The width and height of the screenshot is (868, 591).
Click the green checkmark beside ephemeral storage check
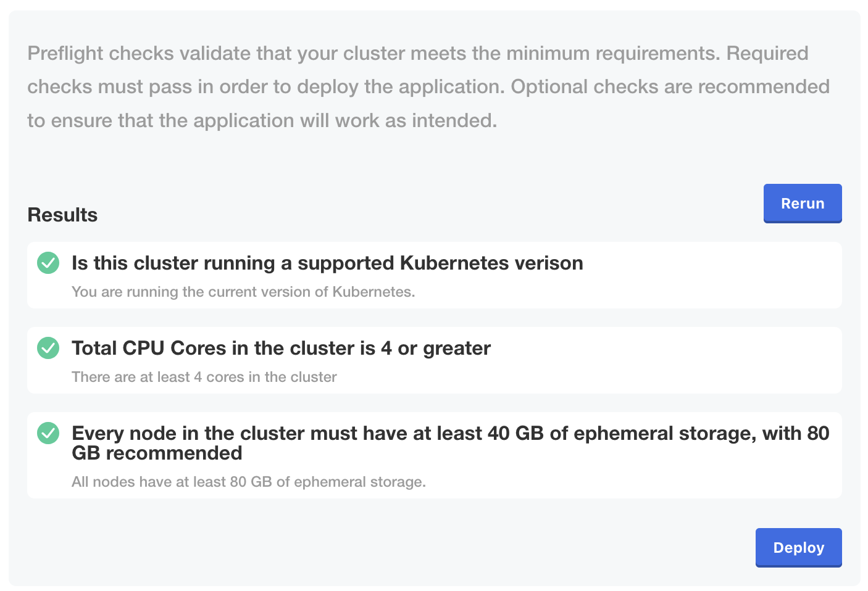[48, 433]
